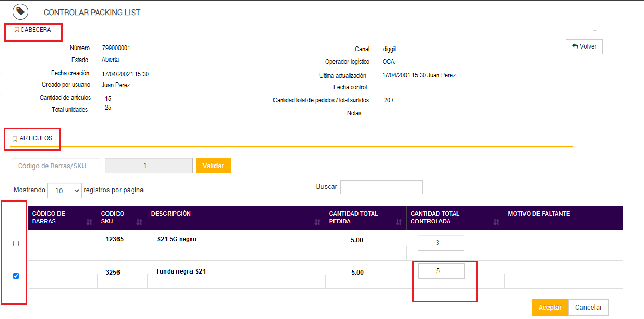
Task: Collapse the Cabecera section with the minimize dash
Action: (594, 31)
